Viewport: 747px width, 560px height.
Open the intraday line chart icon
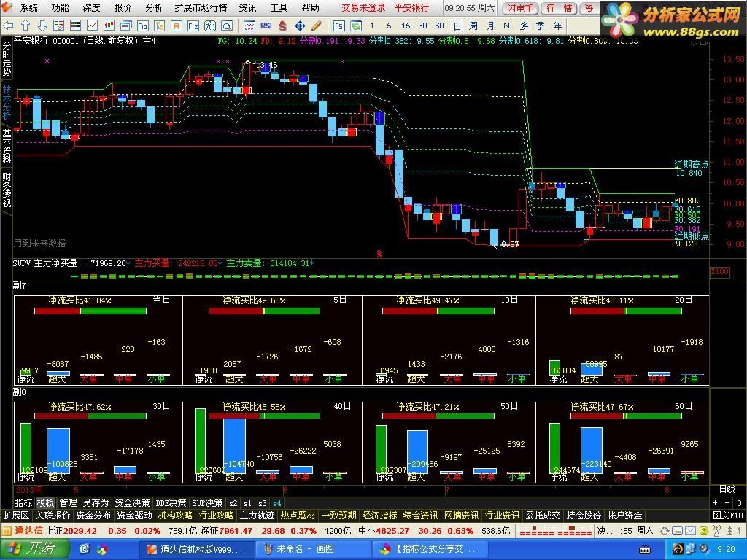pos(92,26)
